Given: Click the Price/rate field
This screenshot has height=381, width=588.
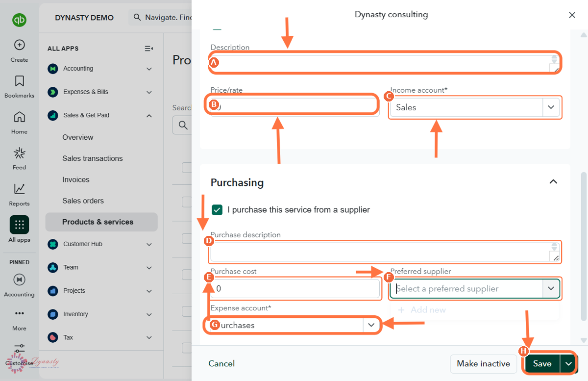Looking at the screenshot, I should pos(295,107).
